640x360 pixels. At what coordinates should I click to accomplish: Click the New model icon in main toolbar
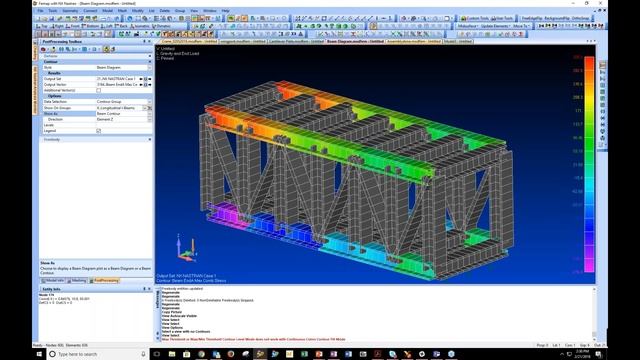[x=39, y=18]
